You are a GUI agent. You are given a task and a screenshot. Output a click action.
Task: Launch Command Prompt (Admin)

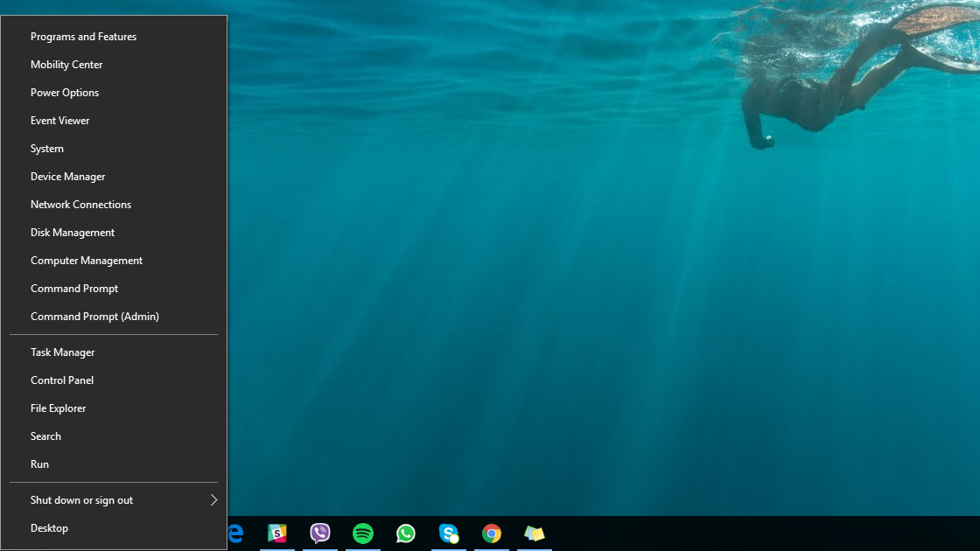[x=94, y=317]
